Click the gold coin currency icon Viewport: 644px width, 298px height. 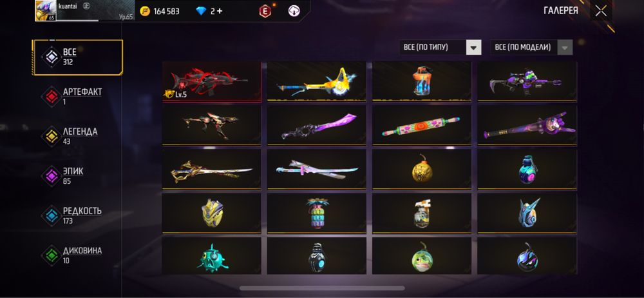(x=145, y=11)
